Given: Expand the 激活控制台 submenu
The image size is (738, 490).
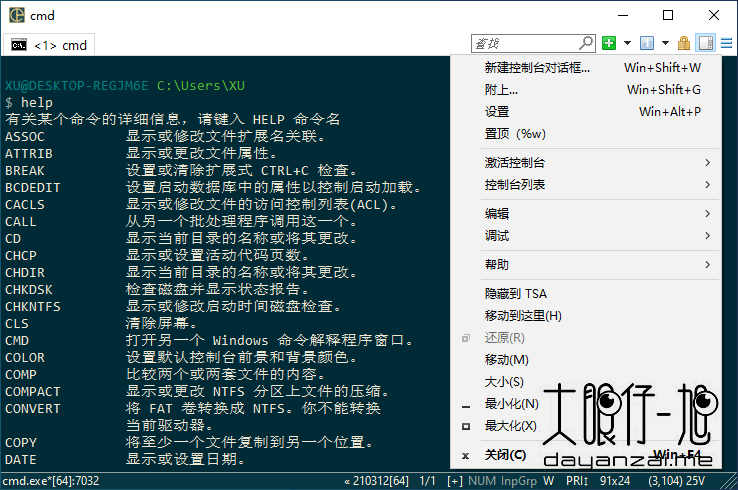Looking at the screenshot, I should coord(586,163).
